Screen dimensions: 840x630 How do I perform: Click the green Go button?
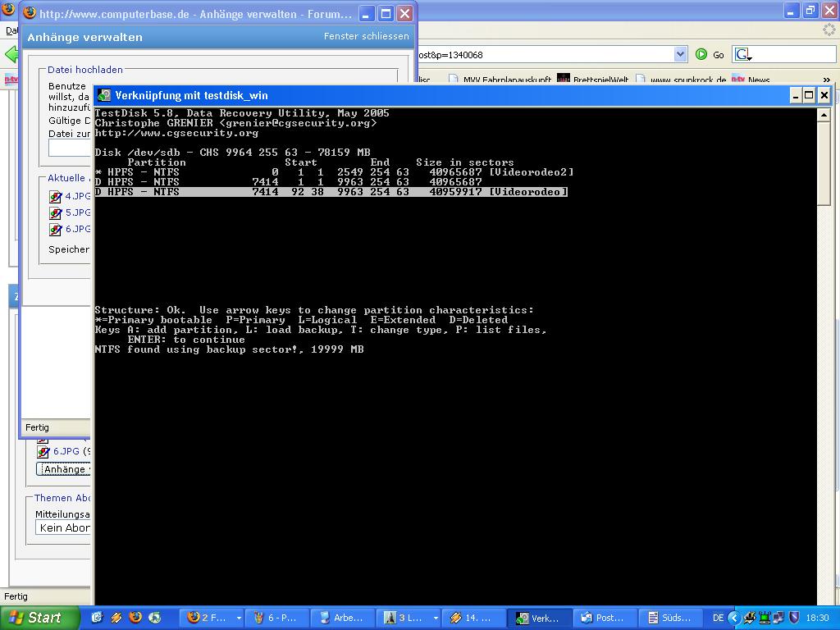click(x=710, y=54)
